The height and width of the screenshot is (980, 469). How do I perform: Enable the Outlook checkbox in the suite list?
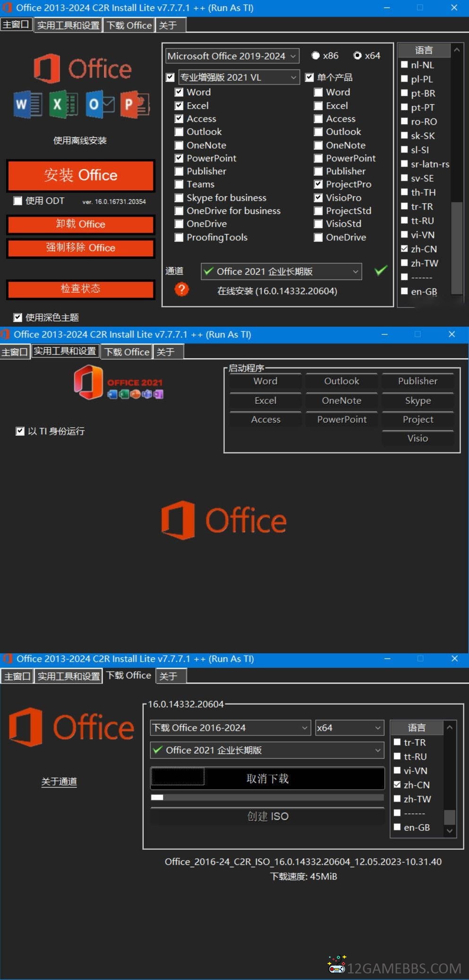pyautogui.click(x=179, y=132)
